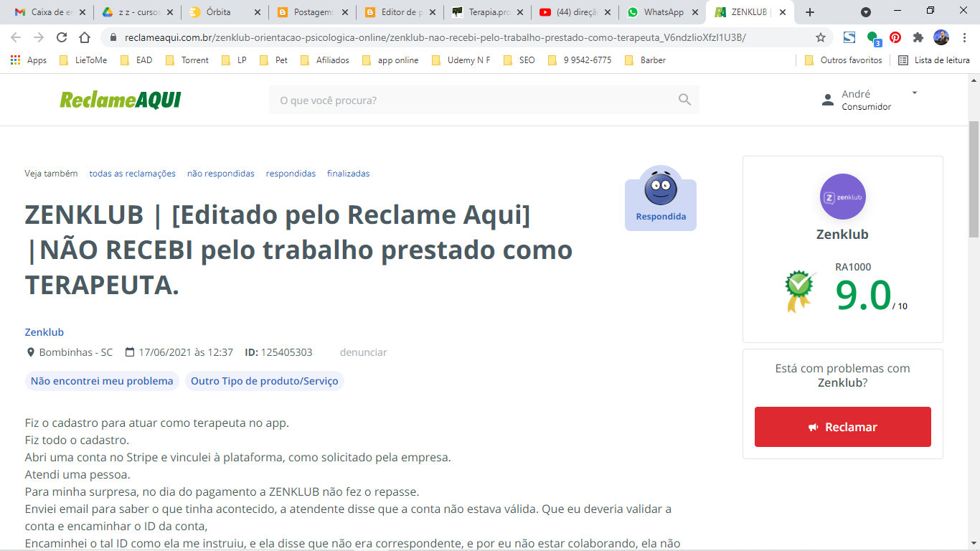Viewport: 980px width, 551px height.
Task: Open the 9 9542-6775 bookmark folder
Action: tap(580, 60)
